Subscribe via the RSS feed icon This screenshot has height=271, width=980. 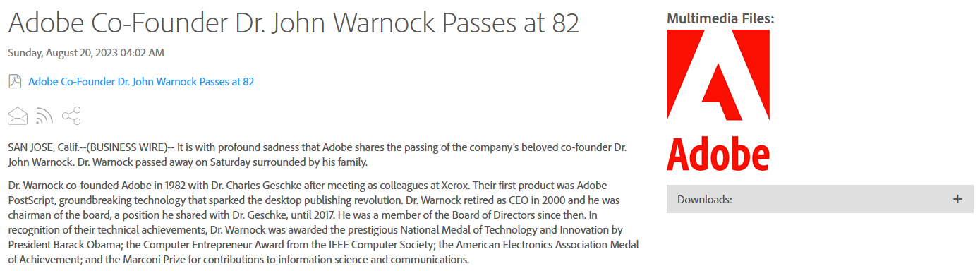pyautogui.click(x=44, y=116)
